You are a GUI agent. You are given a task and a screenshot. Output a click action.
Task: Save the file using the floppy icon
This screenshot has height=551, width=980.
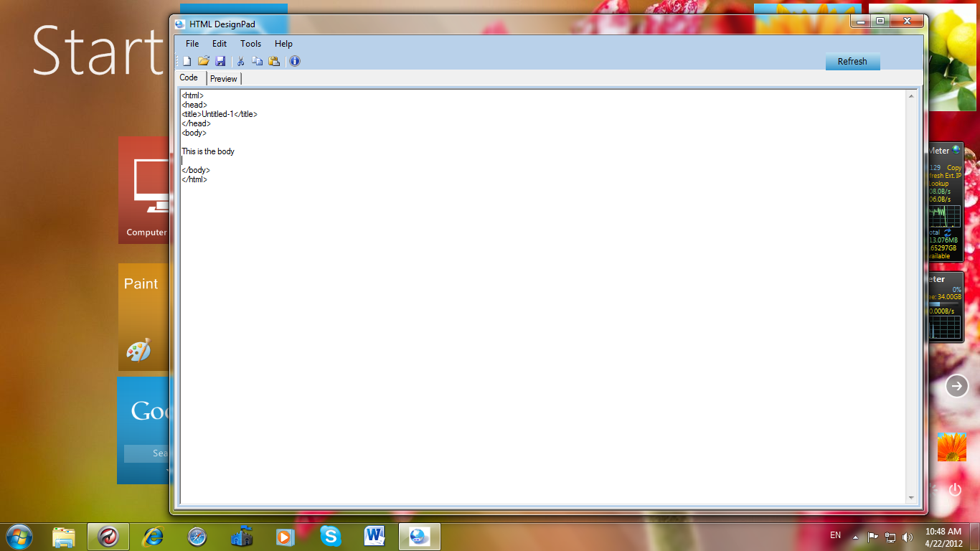point(220,61)
